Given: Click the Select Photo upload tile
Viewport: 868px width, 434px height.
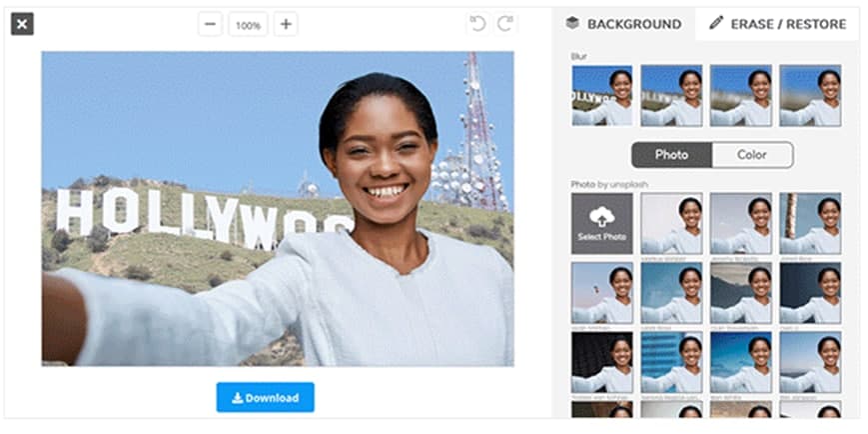Looking at the screenshot, I should [602, 223].
